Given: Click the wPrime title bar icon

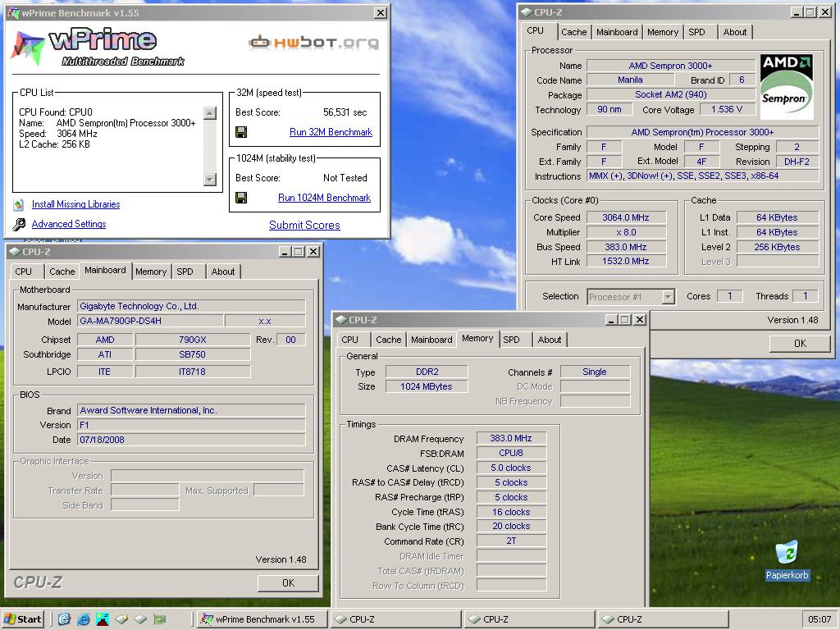Looking at the screenshot, I should [x=13, y=12].
